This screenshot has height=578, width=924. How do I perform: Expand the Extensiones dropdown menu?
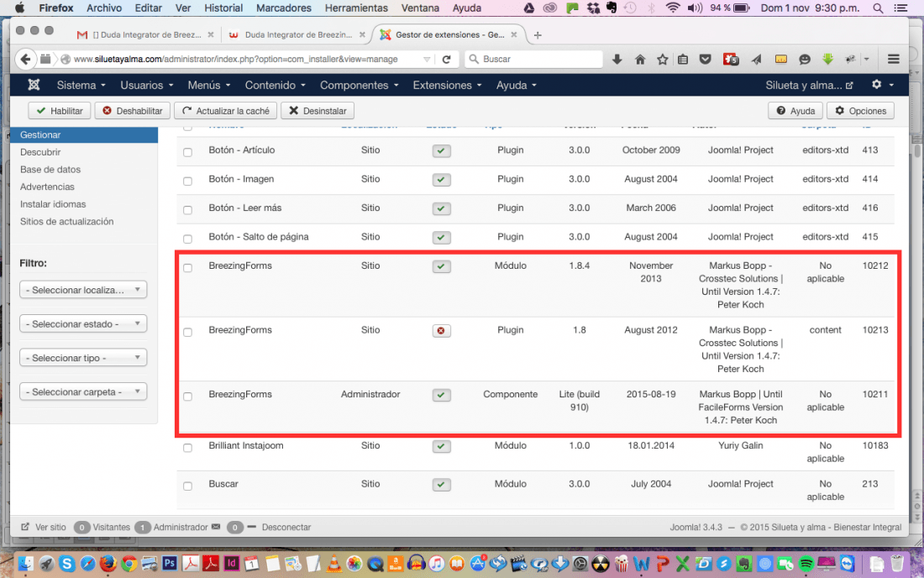[447, 86]
